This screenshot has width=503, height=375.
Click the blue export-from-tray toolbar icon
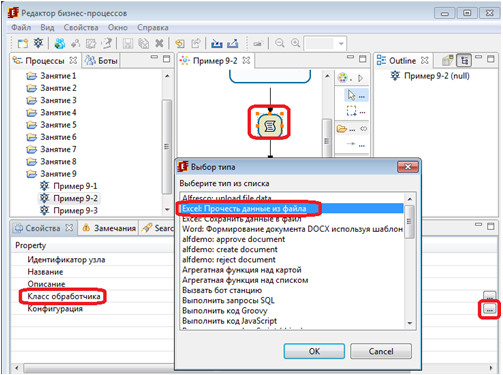click(x=233, y=43)
